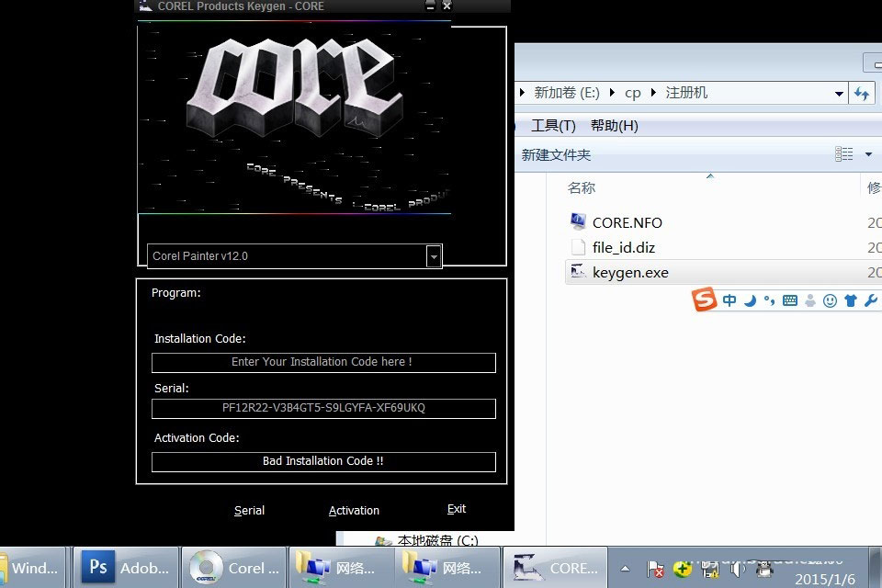
Task: Toggle Chinese/English mode 中 on IME bar
Action: click(729, 300)
